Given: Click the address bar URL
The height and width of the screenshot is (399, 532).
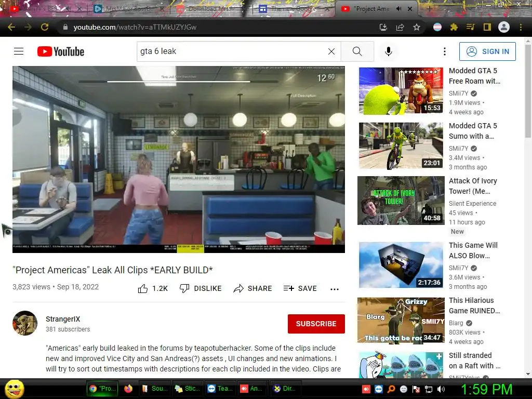Looking at the screenshot, I should click(135, 27).
